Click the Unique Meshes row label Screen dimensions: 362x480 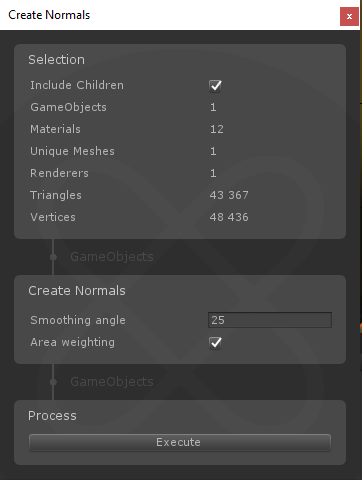pyautogui.click(x=72, y=151)
